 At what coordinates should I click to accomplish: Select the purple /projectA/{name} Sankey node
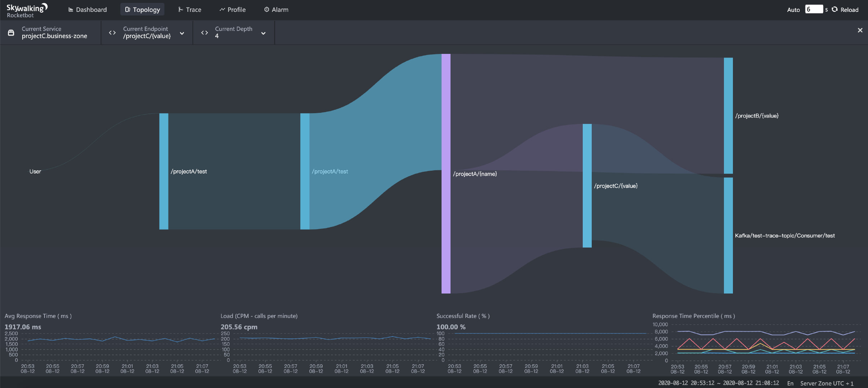446,174
